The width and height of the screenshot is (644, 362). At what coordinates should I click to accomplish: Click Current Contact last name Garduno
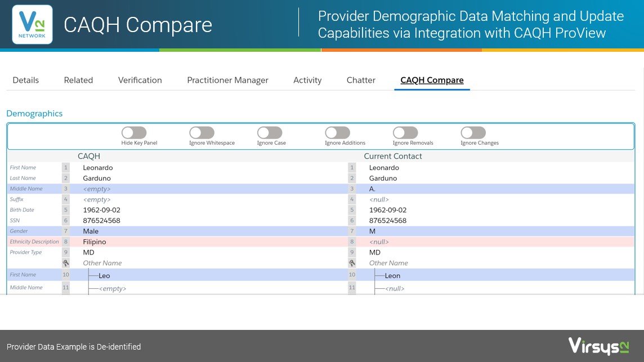(383, 178)
